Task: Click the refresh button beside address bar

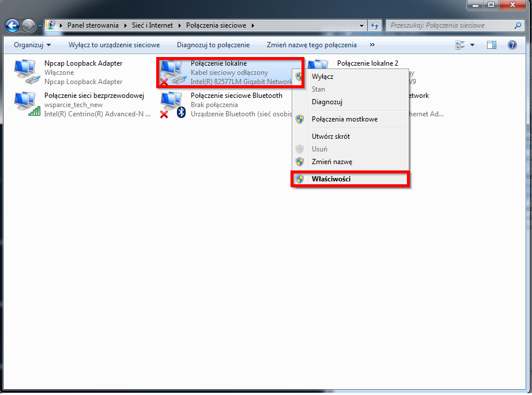Action: tap(375, 25)
